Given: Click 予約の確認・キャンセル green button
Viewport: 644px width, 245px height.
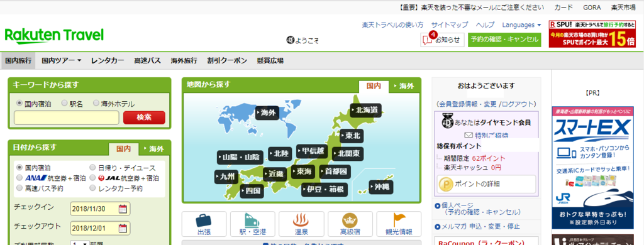Looking at the screenshot, I should click(x=504, y=40).
